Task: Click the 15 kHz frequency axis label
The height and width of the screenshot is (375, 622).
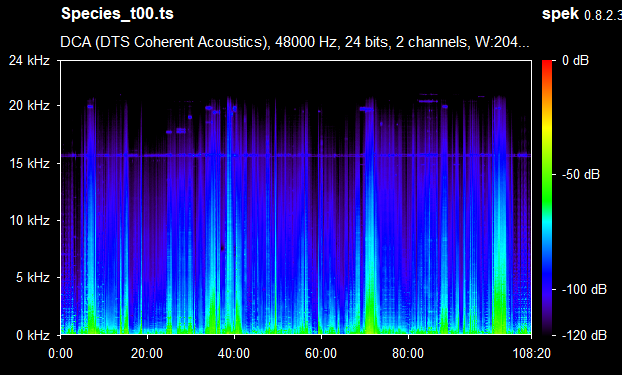Action: [29, 163]
